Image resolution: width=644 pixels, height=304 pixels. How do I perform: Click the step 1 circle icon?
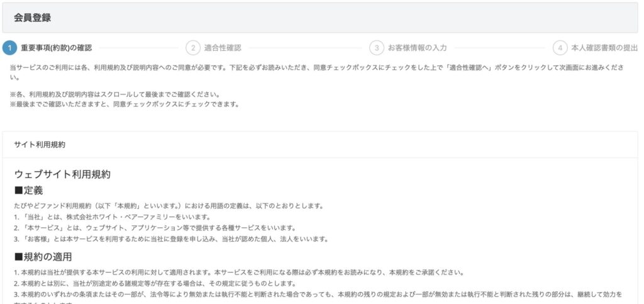9,48
